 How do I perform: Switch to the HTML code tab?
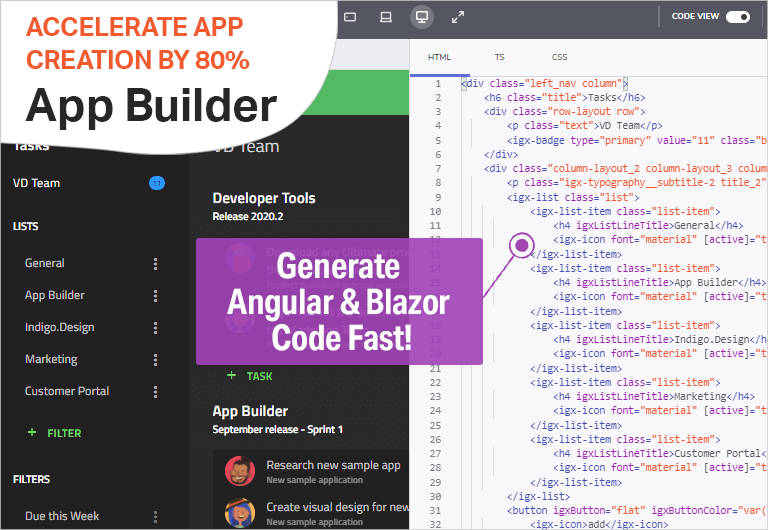(439, 57)
